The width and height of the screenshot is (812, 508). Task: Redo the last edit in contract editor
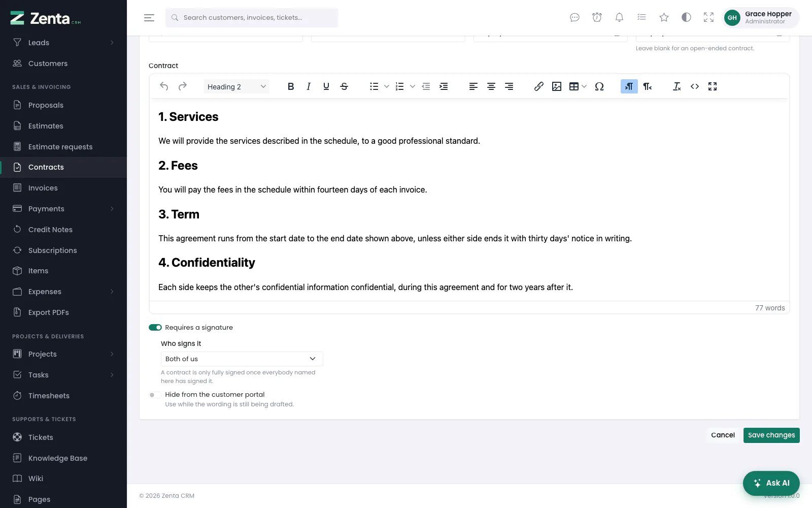click(183, 86)
